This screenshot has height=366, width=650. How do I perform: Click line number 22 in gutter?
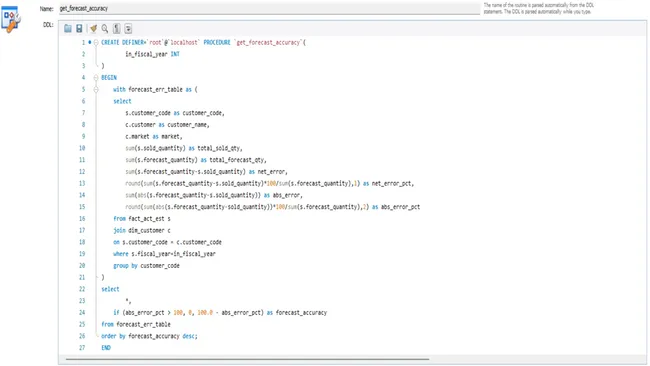(x=82, y=289)
